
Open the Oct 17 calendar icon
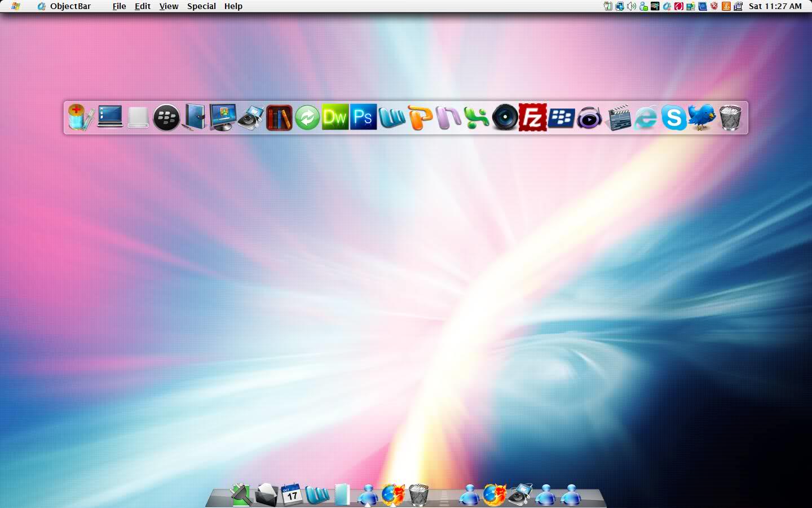(x=292, y=495)
